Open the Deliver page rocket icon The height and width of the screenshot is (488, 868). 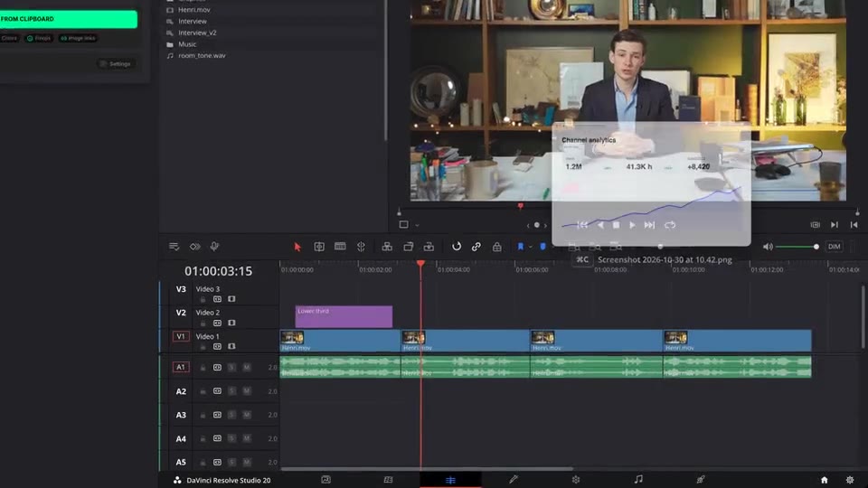click(700, 480)
